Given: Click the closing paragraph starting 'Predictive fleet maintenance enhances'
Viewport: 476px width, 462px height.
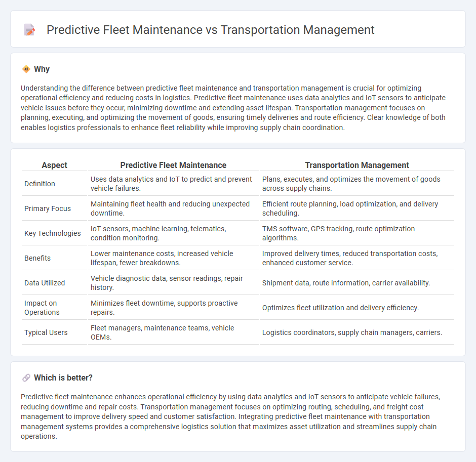Looking at the screenshot, I should [x=230, y=416].
